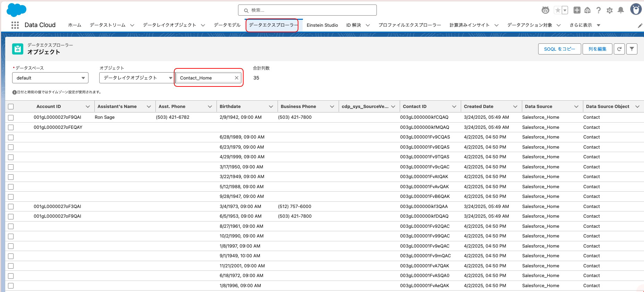Viewport: 644px width, 292px height.
Task: Open Data Source column menu chevron
Action: [x=576, y=107]
